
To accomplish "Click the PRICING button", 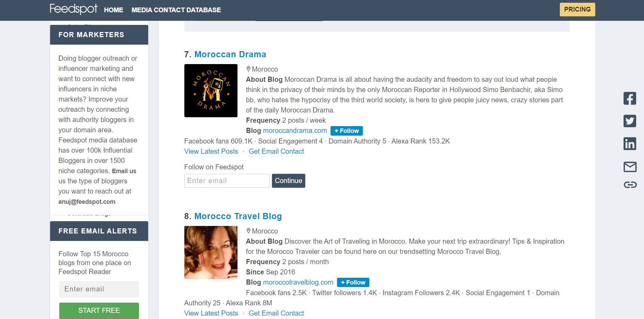I will point(577,10).
